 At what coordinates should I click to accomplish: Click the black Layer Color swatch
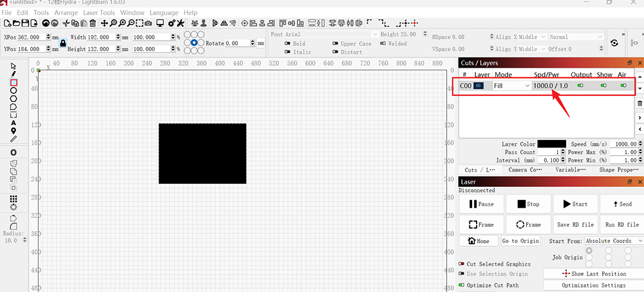pyautogui.click(x=551, y=144)
